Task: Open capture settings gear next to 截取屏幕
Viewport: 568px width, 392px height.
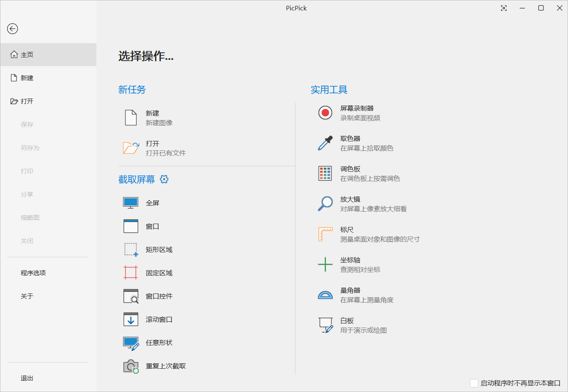Action: point(164,179)
